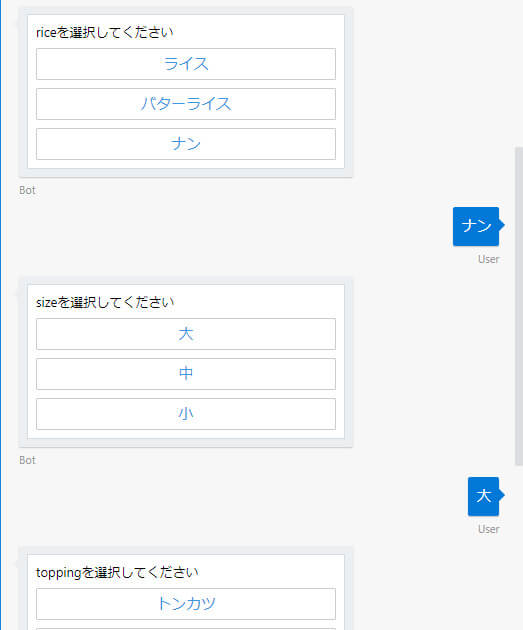The width and height of the screenshot is (523, 630).
Task: Select the トンカツ topping button
Action: pyautogui.click(x=186, y=604)
